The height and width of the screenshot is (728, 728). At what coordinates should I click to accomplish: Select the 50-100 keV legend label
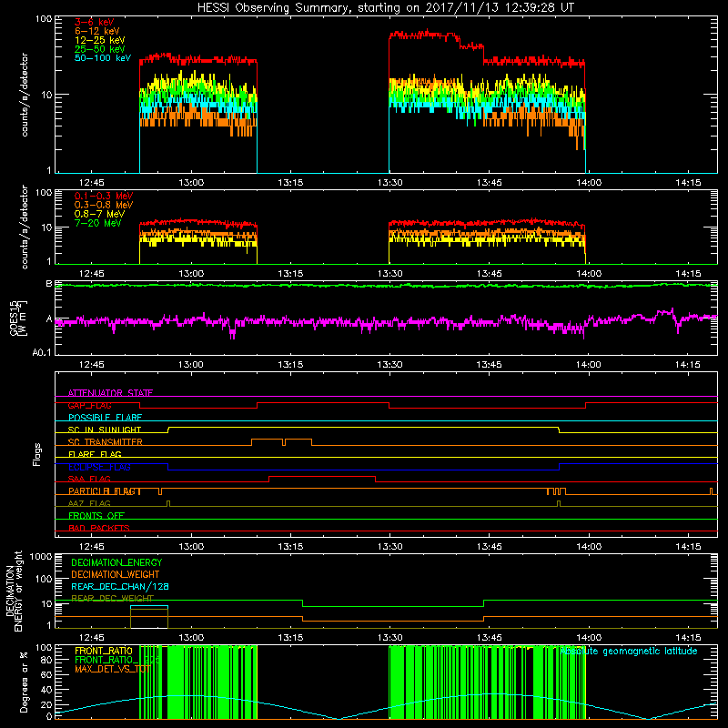click(103, 58)
